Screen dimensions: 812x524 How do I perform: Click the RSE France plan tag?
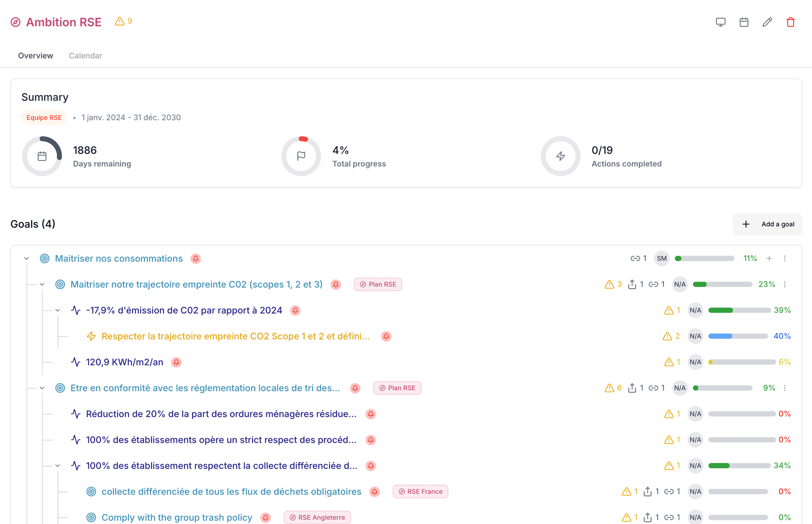[420, 492]
